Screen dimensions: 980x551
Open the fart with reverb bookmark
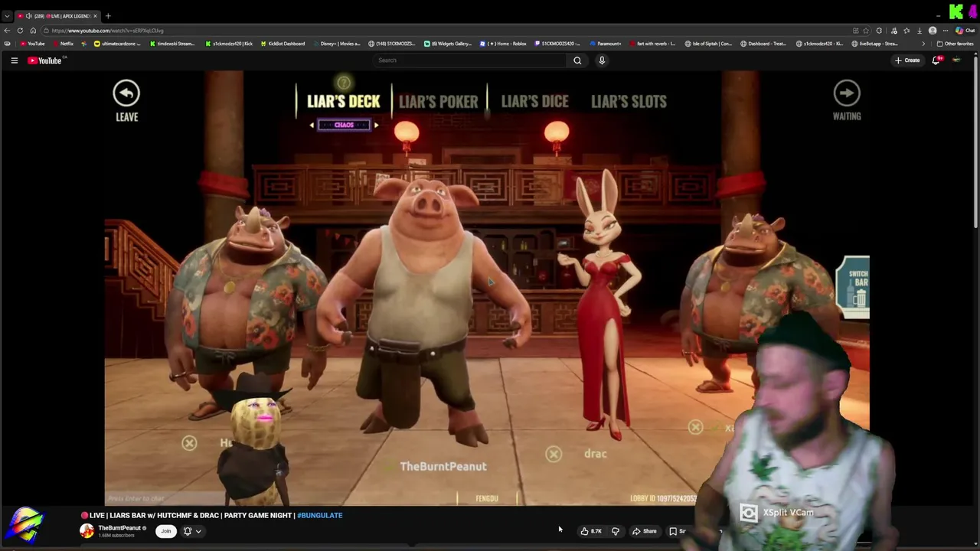coord(652,44)
